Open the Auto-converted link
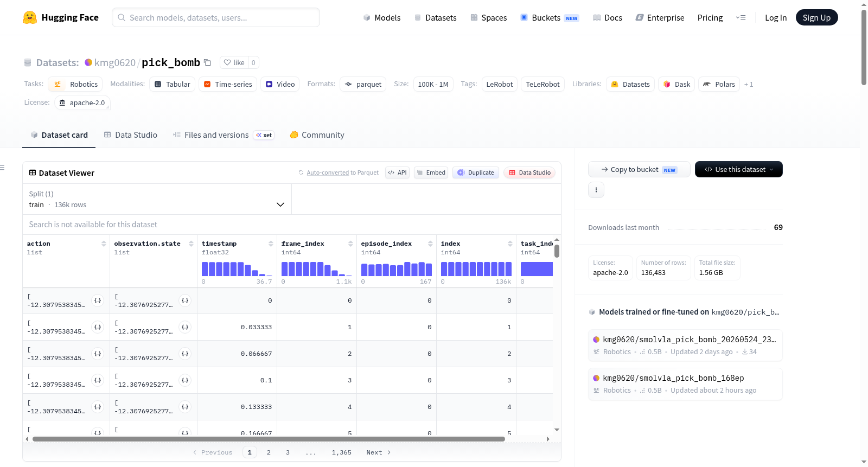 328,172
